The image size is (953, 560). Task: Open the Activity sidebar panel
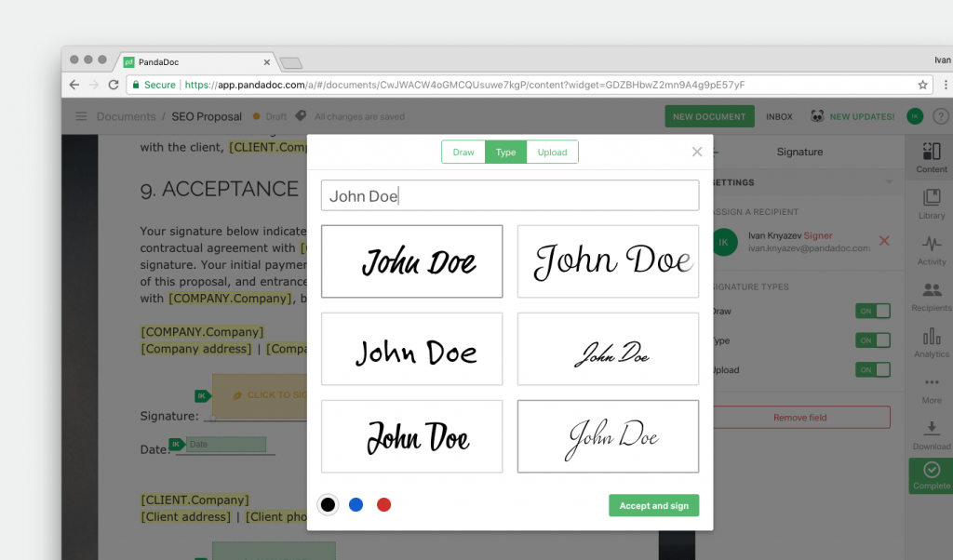(x=931, y=249)
